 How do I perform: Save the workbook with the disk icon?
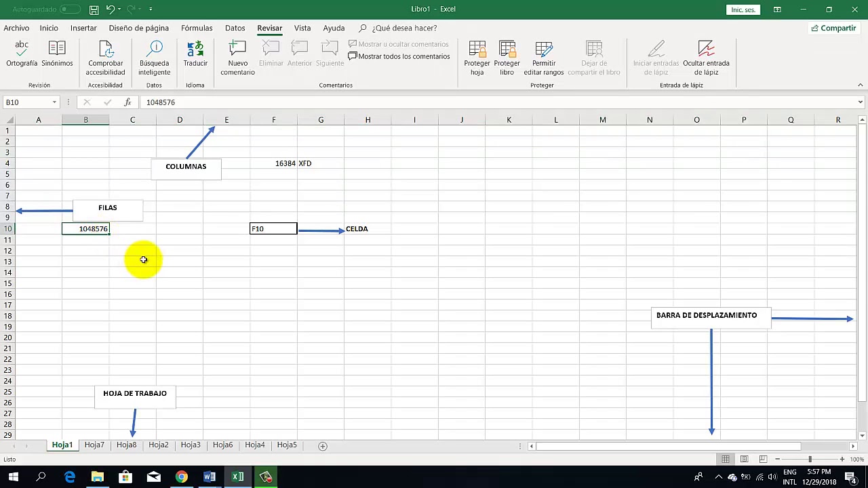point(94,9)
